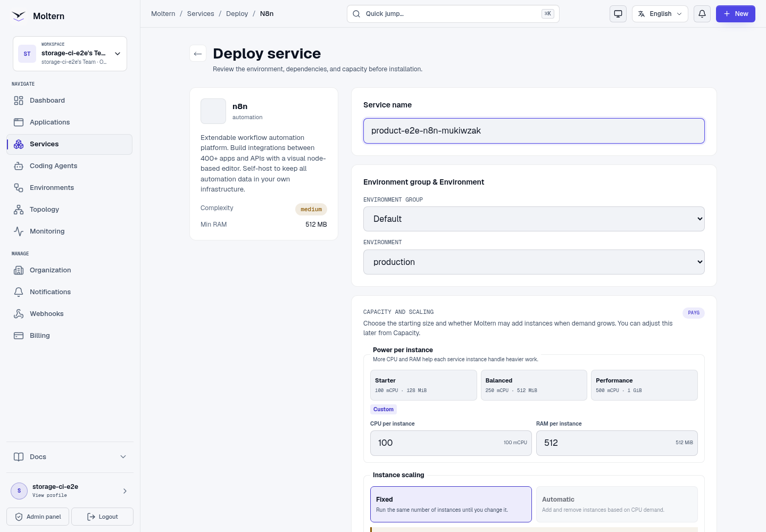Expand the Docs section
Image resolution: width=766 pixels, height=532 pixels.
click(x=70, y=457)
